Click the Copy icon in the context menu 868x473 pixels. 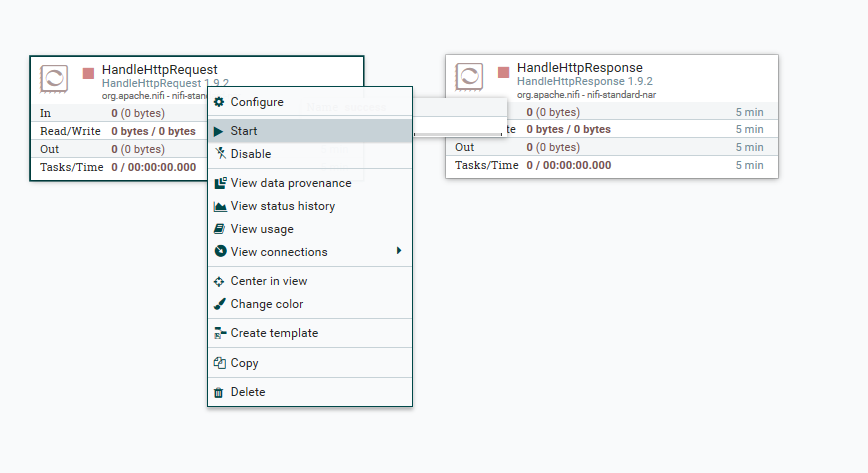tap(220, 363)
